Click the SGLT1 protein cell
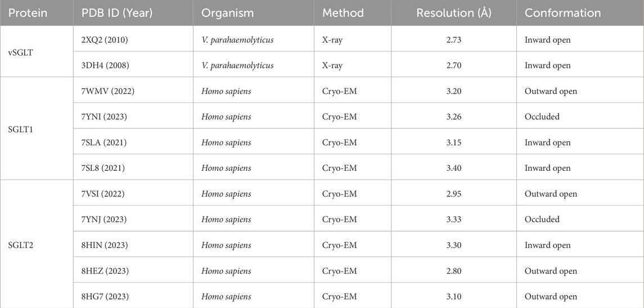Screen dimensions: 644x308 [x=20, y=129]
